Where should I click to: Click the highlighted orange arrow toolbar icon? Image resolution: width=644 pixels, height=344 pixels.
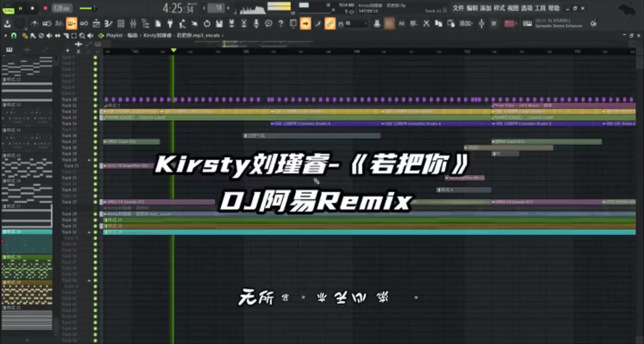[x=305, y=23]
